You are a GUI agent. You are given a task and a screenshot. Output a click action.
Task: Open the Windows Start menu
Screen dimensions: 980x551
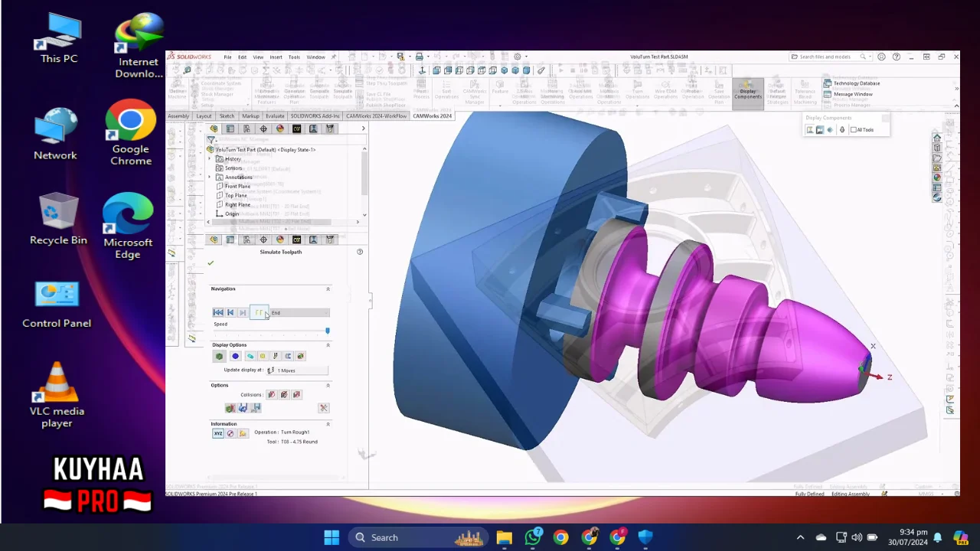pos(332,537)
